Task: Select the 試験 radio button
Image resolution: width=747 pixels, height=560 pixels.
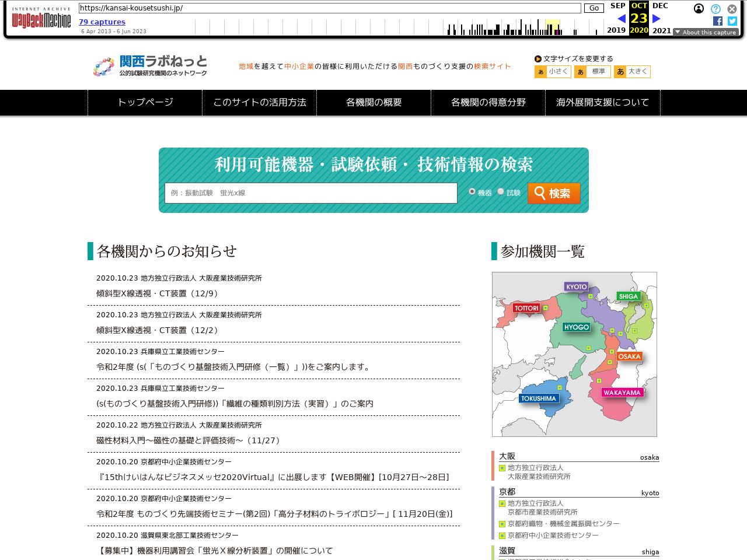Action: point(501,191)
